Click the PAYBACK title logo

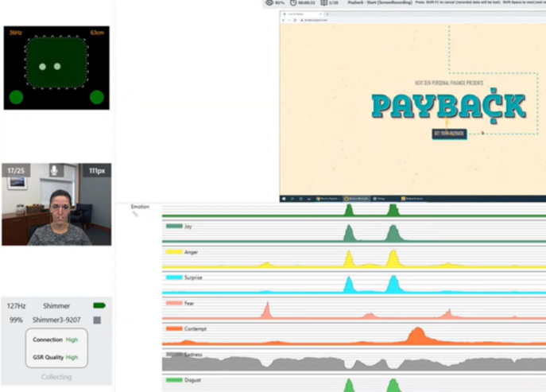(449, 106)
